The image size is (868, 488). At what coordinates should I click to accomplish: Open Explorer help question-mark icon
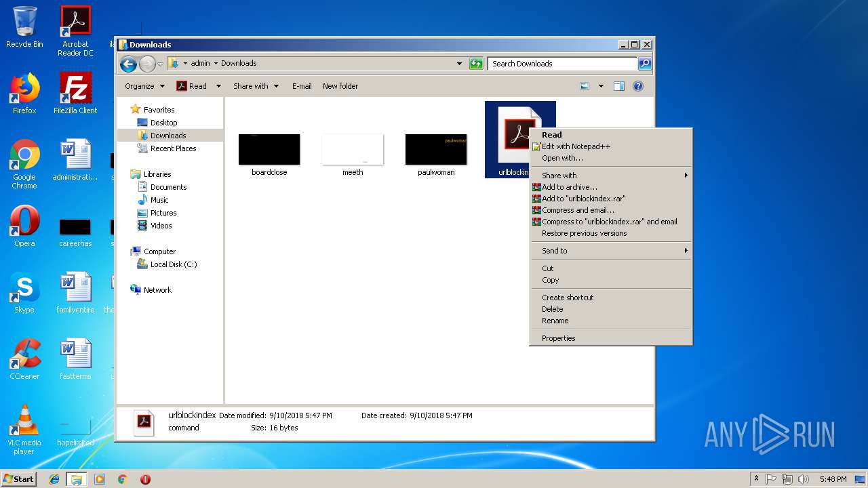(637, 86)
